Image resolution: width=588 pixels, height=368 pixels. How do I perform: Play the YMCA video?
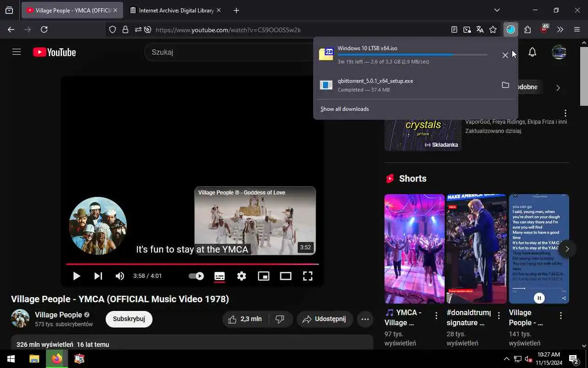(x=77, y=276)
